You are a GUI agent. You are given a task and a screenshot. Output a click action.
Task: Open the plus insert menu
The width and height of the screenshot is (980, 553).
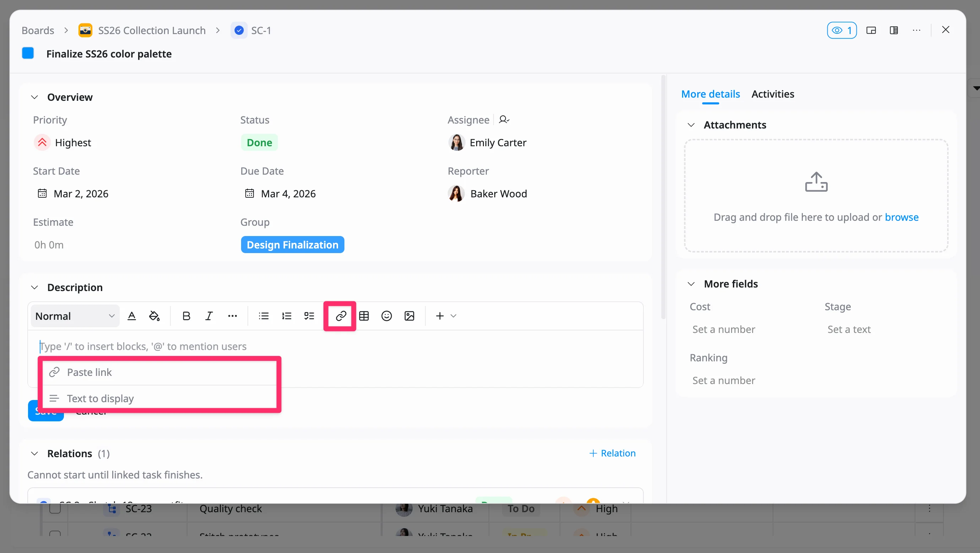pyautogui.click(x=446, y=316)
